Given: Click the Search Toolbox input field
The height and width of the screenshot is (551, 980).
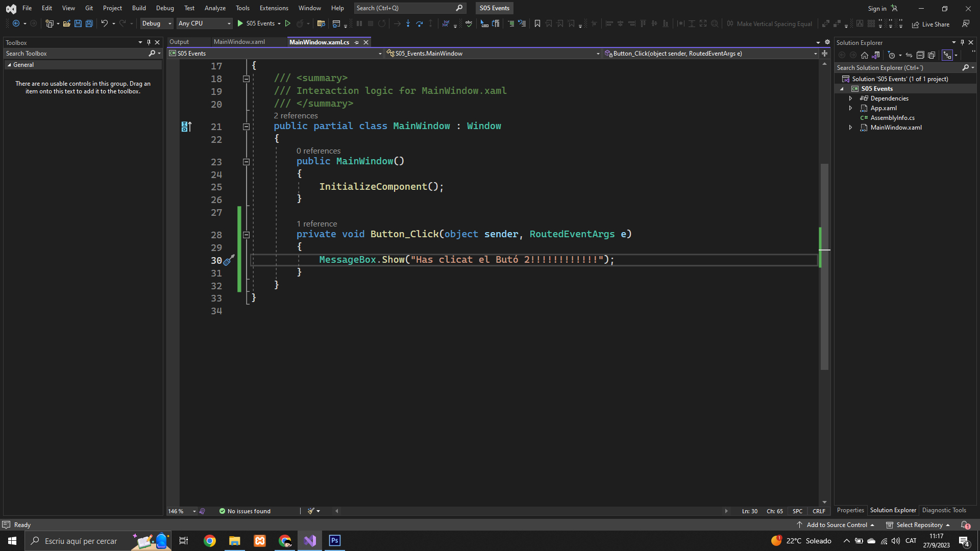Looking at the screenshot, I should [x=76, y=54].
